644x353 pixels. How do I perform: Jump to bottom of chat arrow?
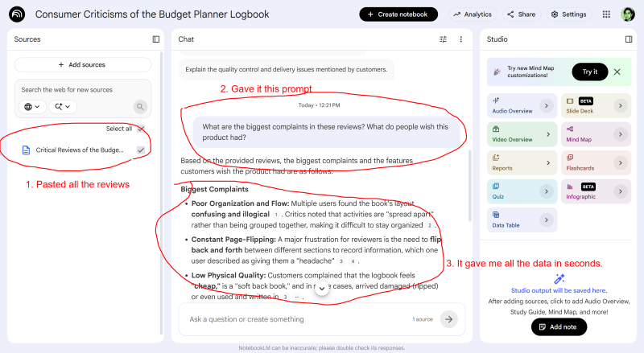pyautogui.click(x=322, y=289)
